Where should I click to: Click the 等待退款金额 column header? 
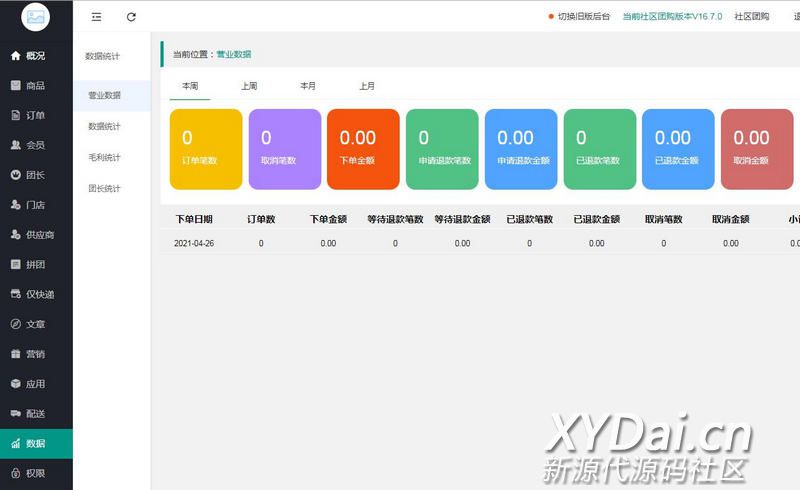tap(462, 219)
